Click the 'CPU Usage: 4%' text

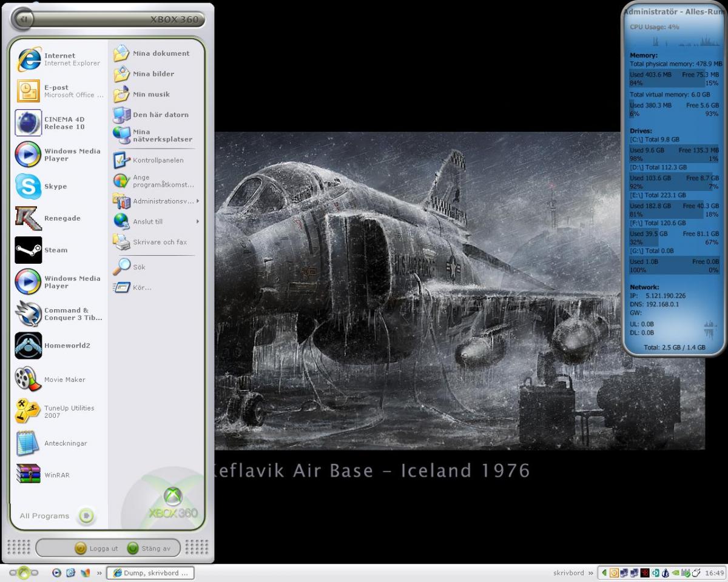tap(655, 27)
